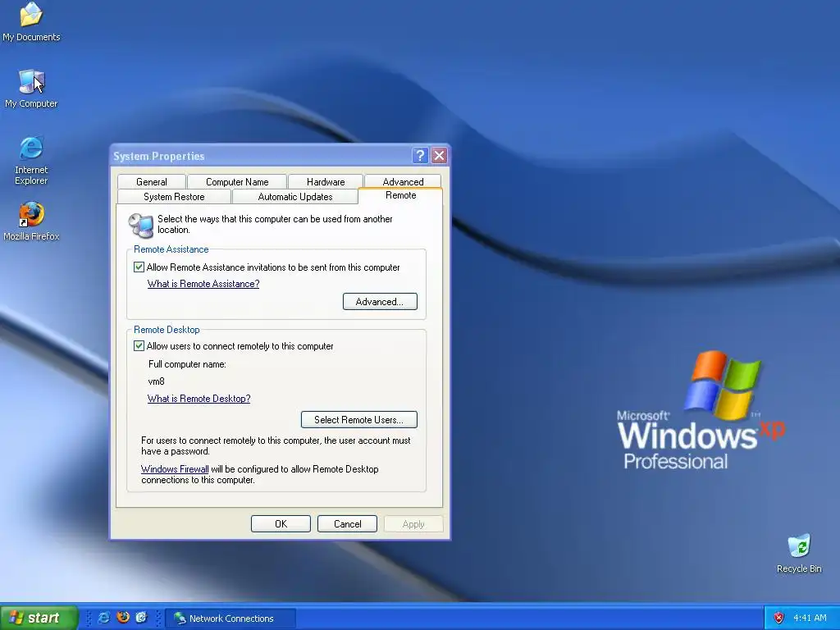The height and width of the screenshot is (630, 840).
Task: Open the Recycle Bin icon
Action: point(799,554)
